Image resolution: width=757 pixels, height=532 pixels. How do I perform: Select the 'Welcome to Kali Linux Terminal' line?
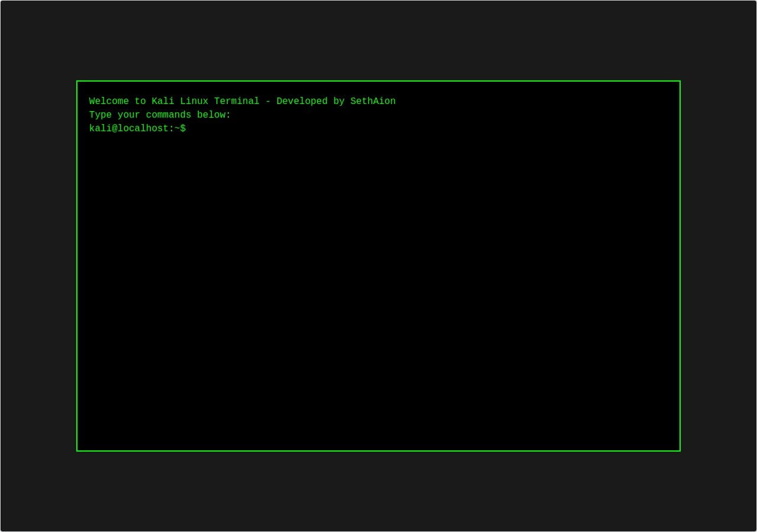pos(242,101)
